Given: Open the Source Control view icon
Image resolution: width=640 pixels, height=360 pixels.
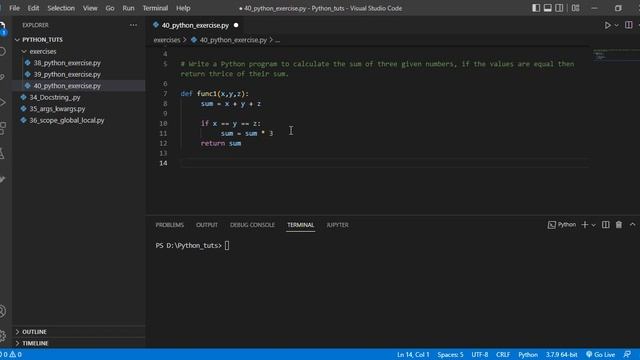Looking at the screenshot, I should pos(2,77).
